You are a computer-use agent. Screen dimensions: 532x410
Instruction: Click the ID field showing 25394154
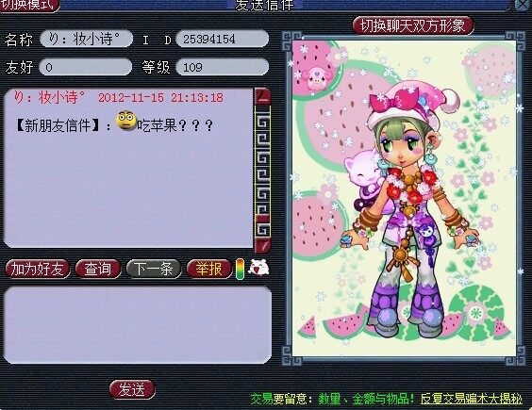(x=223, y=39)
